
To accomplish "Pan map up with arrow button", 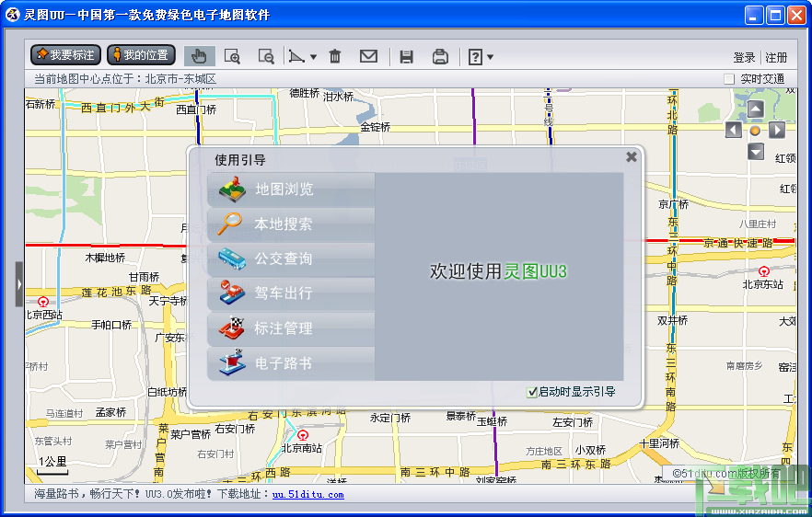I will 756,109.
